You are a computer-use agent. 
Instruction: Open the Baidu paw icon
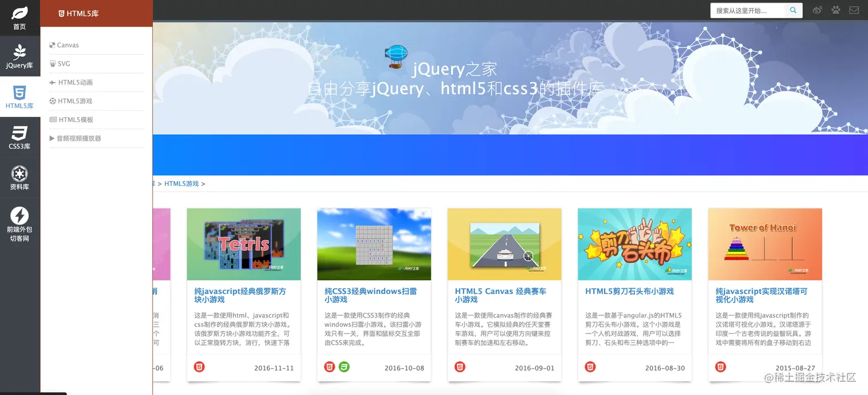(836, 10)
